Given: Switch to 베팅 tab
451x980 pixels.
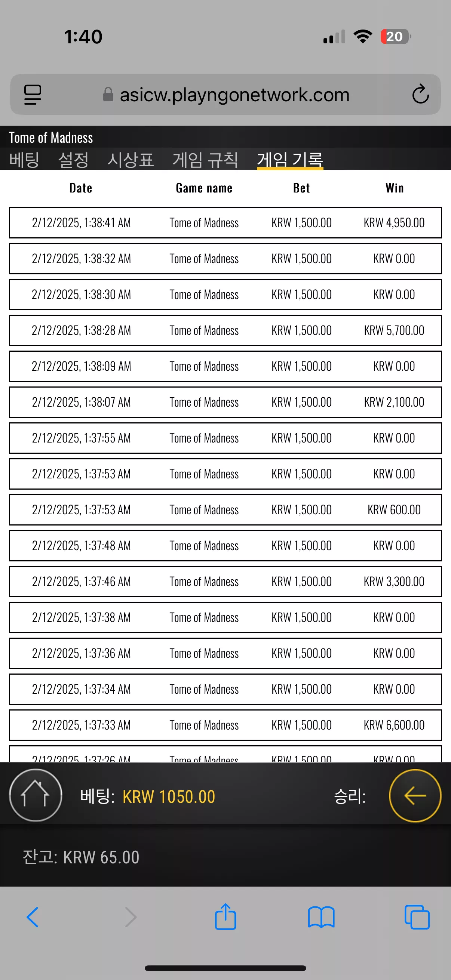Looking at the screenshot, I should point(24,159).
